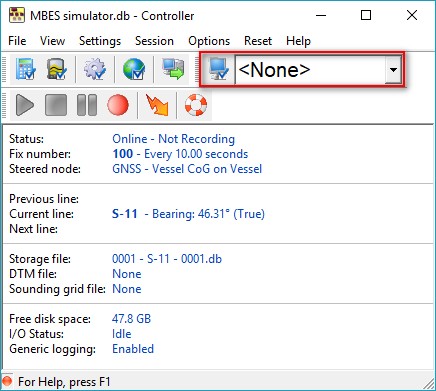Viewport: 436px width, 391px height.
Task: Stop the session with the stop button
Action: click(56, 105)
